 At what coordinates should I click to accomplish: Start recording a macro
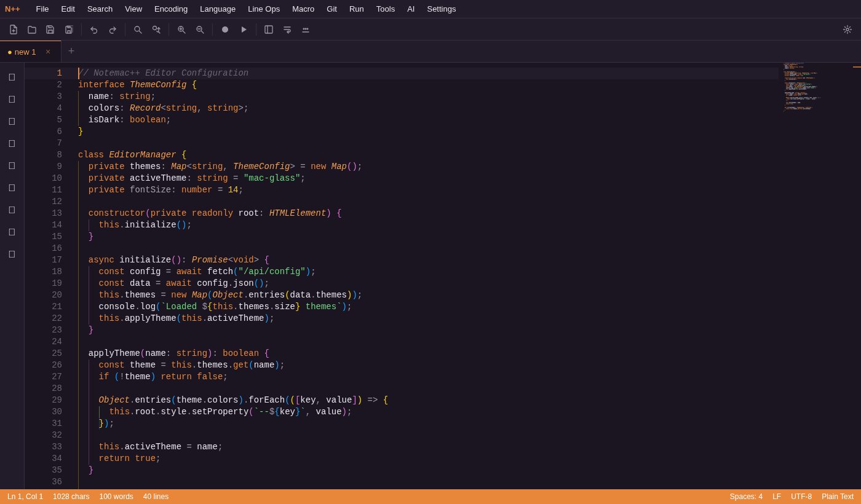(x=224, y=29)
